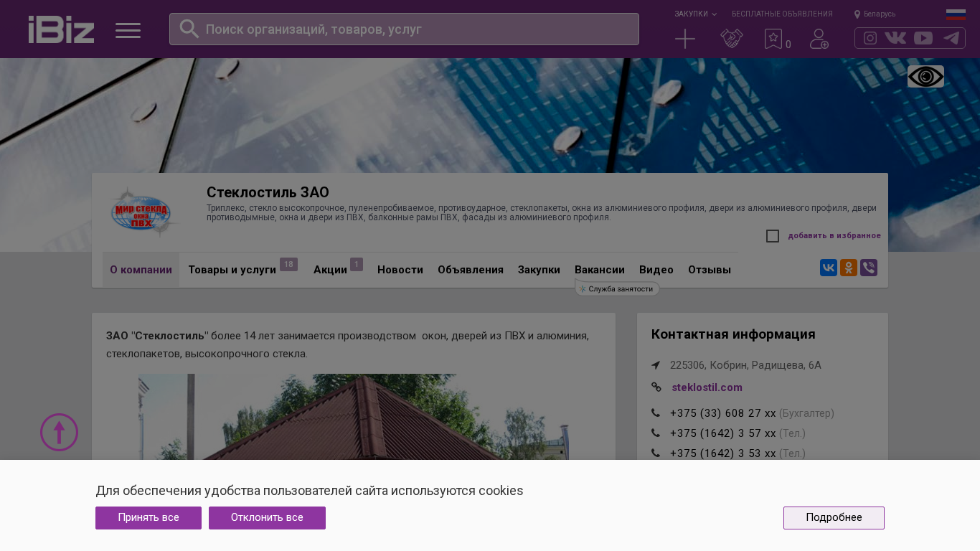Screen dimensions: 980x551
Task: Share company page on VK
Action: (x=829, y=268)
